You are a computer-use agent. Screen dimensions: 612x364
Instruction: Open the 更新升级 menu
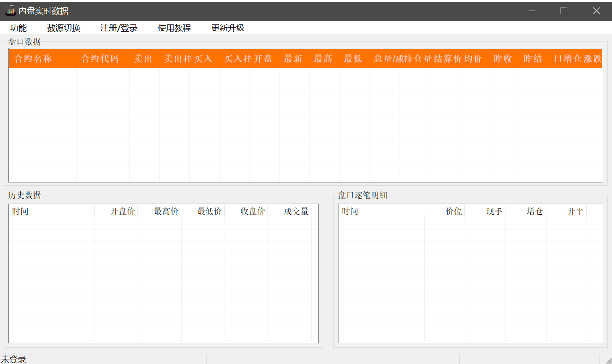[x=228, y=28]
